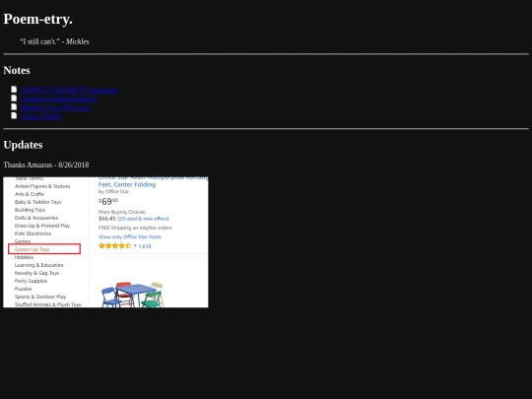
Task: Open the second note link ending in a question mark
Action: pos(58,99)
